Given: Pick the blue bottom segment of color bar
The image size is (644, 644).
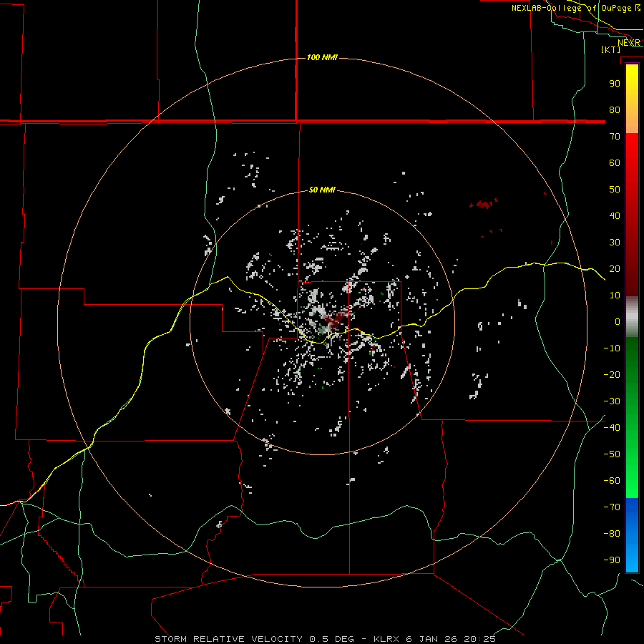Looking at the screenshot, I should (632, 535).
